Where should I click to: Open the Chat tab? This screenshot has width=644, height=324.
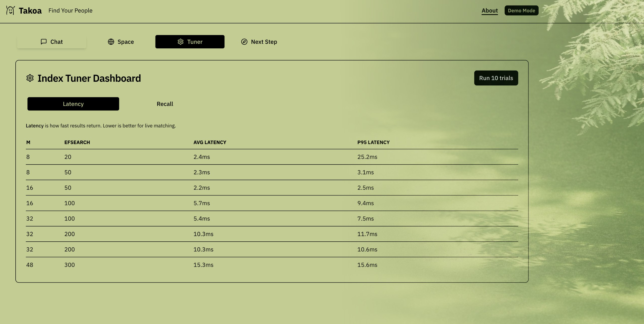coord(52,42)
